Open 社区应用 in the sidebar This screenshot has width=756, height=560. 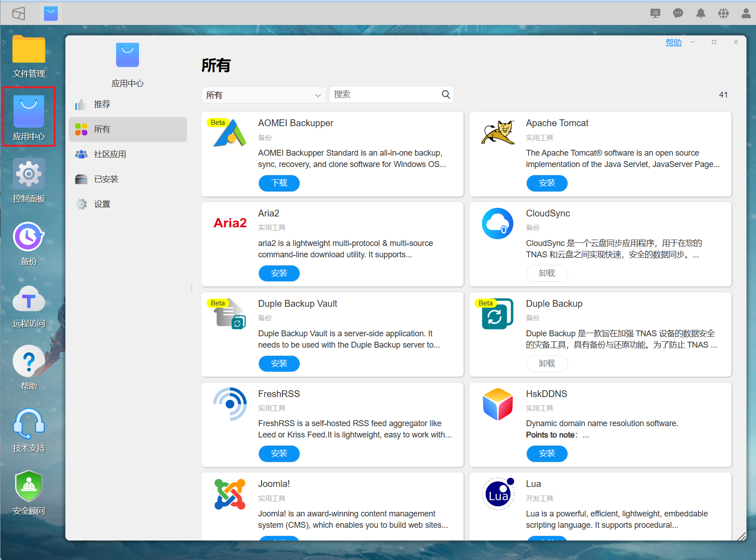pos(128,154)
